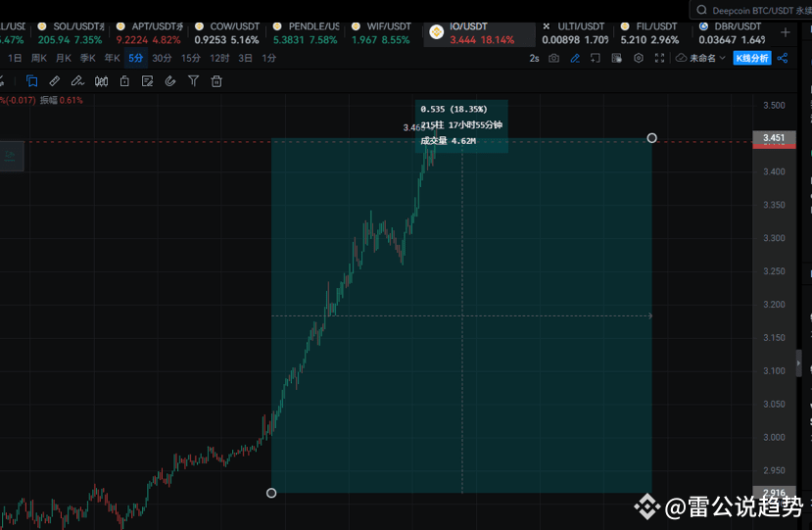This screenshot has height=530, width=812.
Task: Switch to 月K timeframe
Action: 64,58
